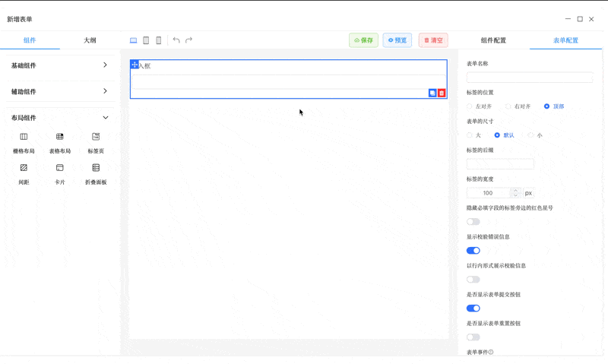Click blue copy icon on selected component
608x364 pixels.
432,93
